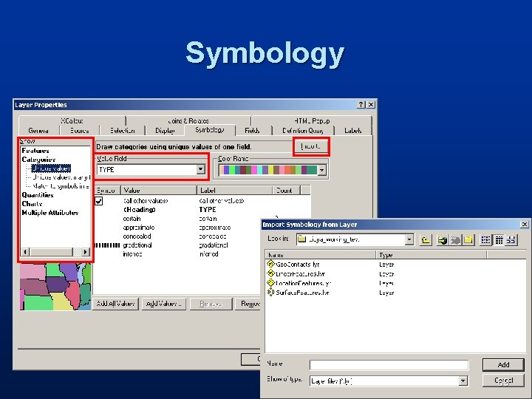Switch to the Labels tab
This screenshot has width=532, height=399.
[x=353, y=131]
